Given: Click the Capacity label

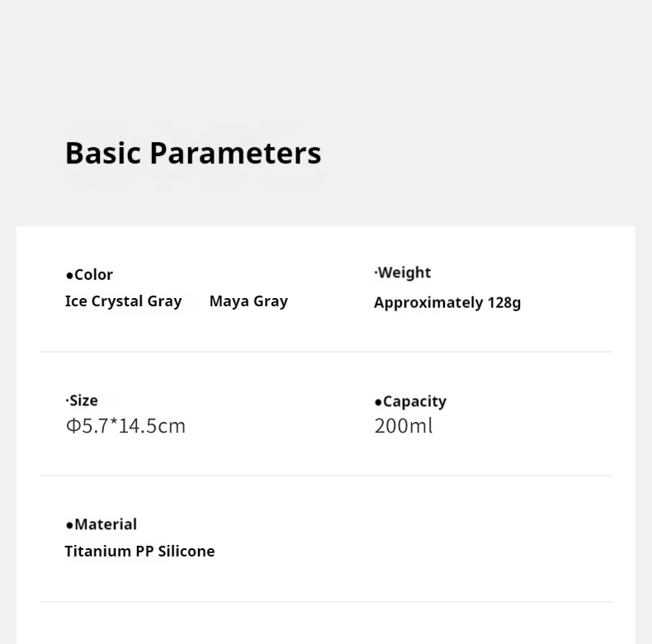Looking at the screenshot, I should point(414,401).
